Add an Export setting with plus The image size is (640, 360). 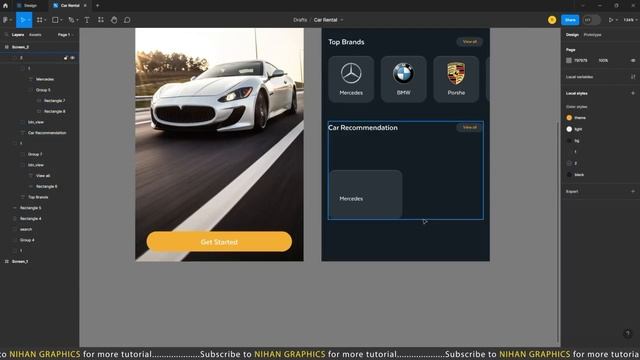tap(633, 191)
